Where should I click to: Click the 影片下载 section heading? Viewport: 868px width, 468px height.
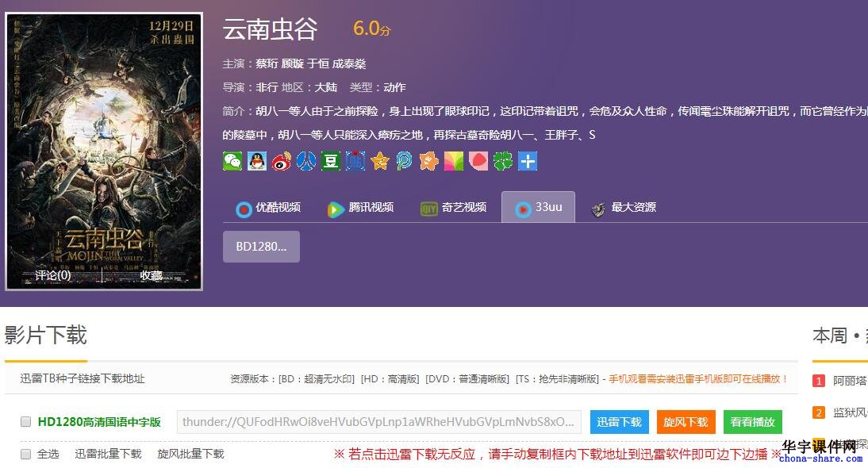[46, 336]
